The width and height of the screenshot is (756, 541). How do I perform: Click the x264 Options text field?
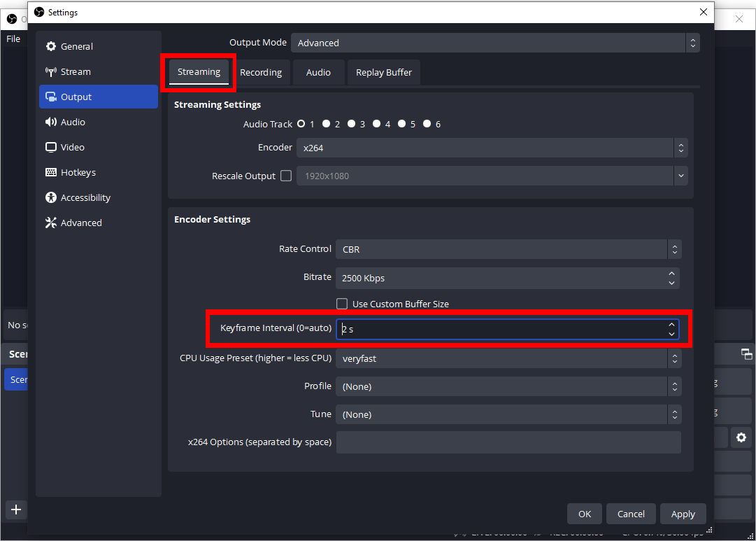click(x=508, y=442)
